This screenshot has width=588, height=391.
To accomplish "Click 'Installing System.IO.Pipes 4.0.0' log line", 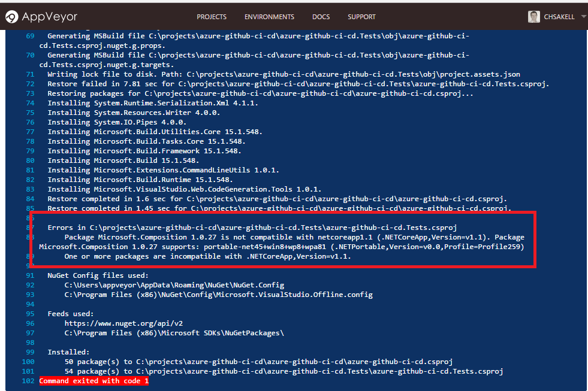I will coord(117,122).
